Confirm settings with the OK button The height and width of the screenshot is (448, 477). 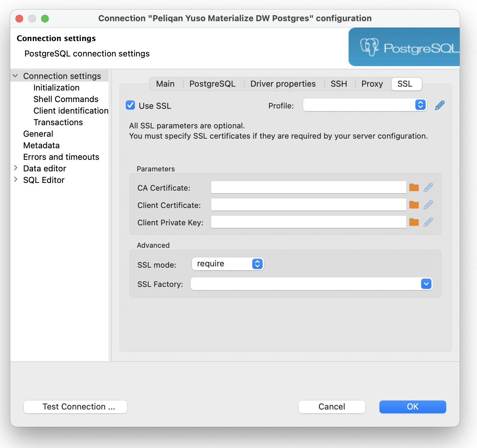(412, 407)
